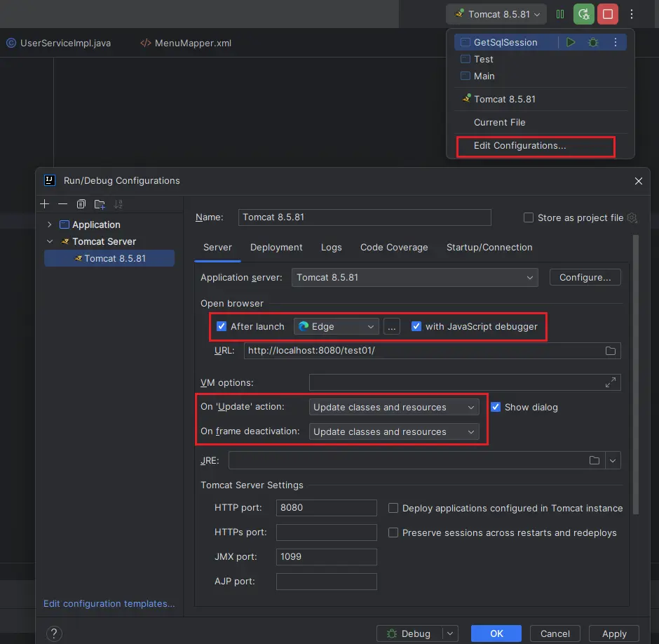Click the green rerun debug icon
This screenshot has height=644, width=659.
pos(584,14)
